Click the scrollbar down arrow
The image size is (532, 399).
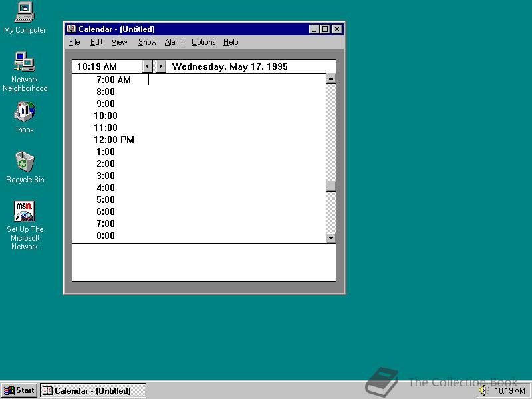tap(331, 237)
